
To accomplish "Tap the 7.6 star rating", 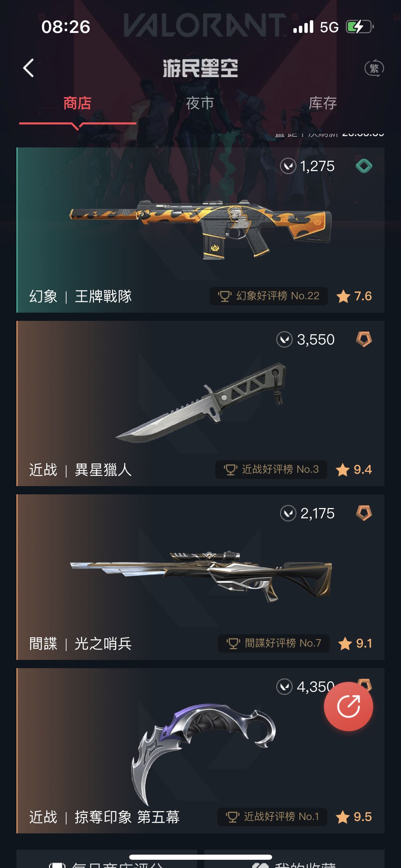I will tap(354, 296).
